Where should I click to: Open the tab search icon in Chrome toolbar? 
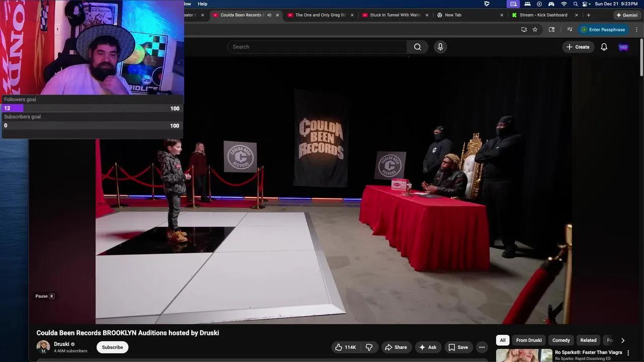tap(551, 30)
